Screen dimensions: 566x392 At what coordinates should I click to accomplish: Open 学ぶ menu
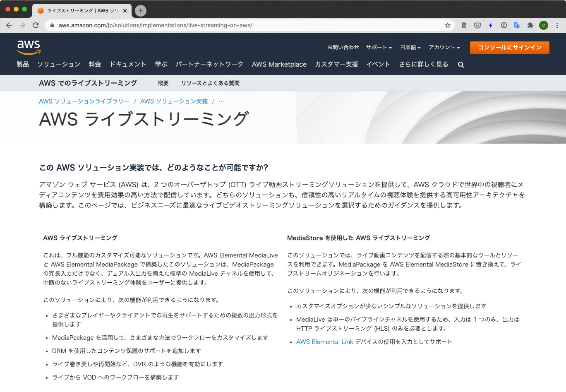(161, 64)
